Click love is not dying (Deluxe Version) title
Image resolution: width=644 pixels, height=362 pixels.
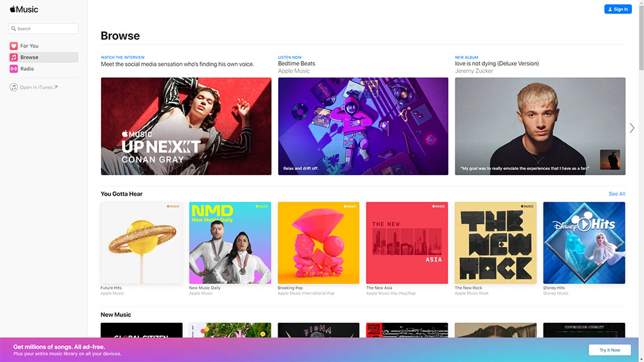(497, 64)
